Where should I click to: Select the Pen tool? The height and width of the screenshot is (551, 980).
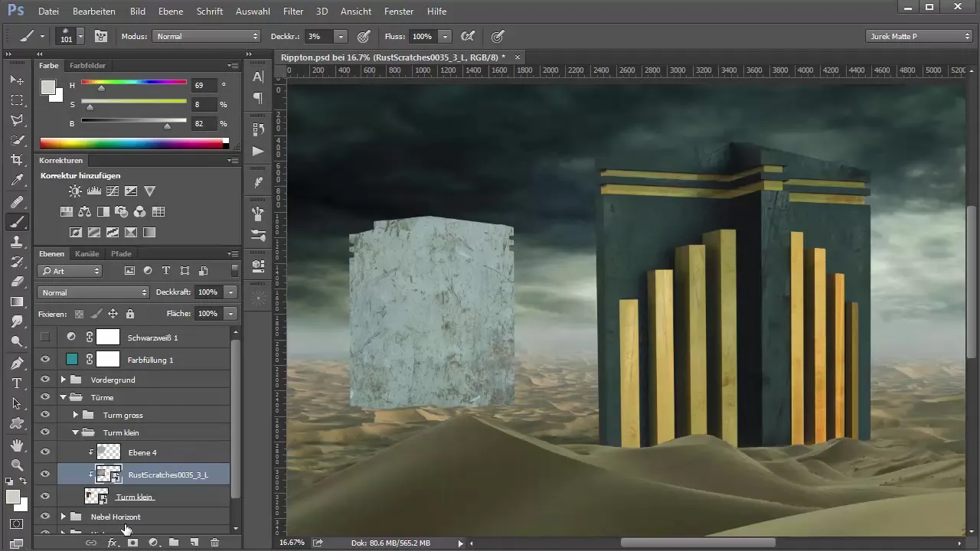click(x=17, y=363)
